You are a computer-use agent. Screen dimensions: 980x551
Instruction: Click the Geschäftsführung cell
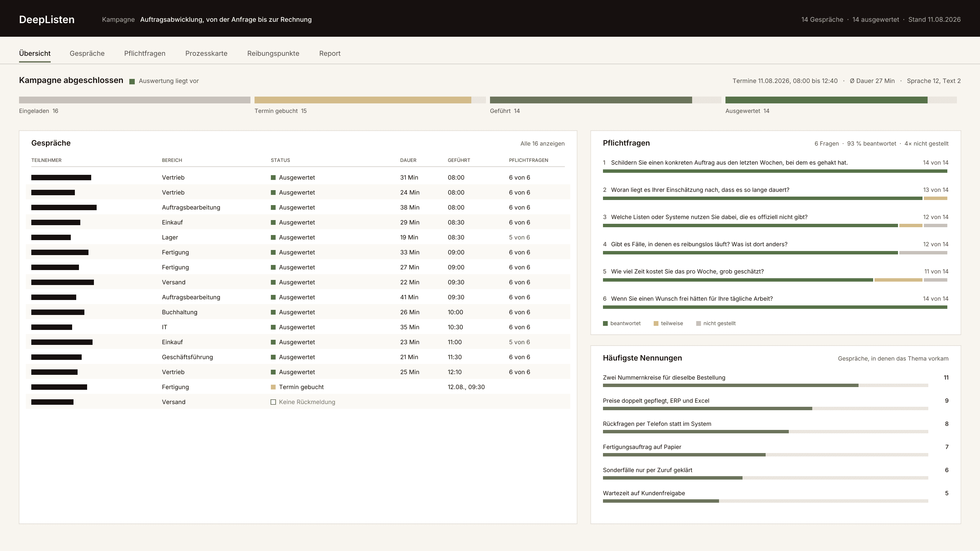tap(187, 357)
